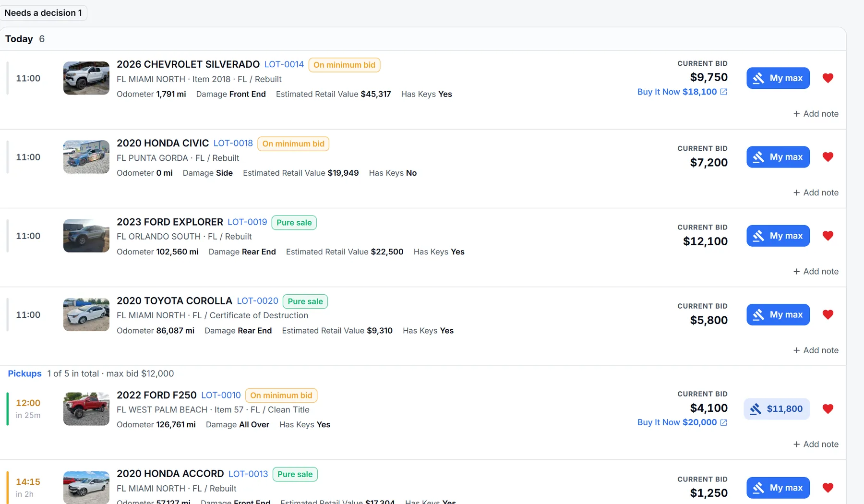Click My max for Toyota Corolla

(778, 314)
